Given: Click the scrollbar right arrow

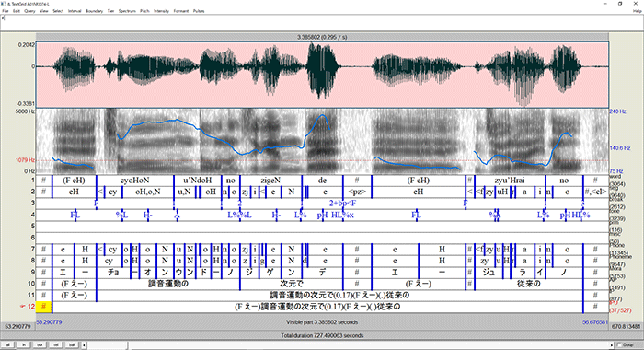Looking at the screenshot, I should [613, 344].
